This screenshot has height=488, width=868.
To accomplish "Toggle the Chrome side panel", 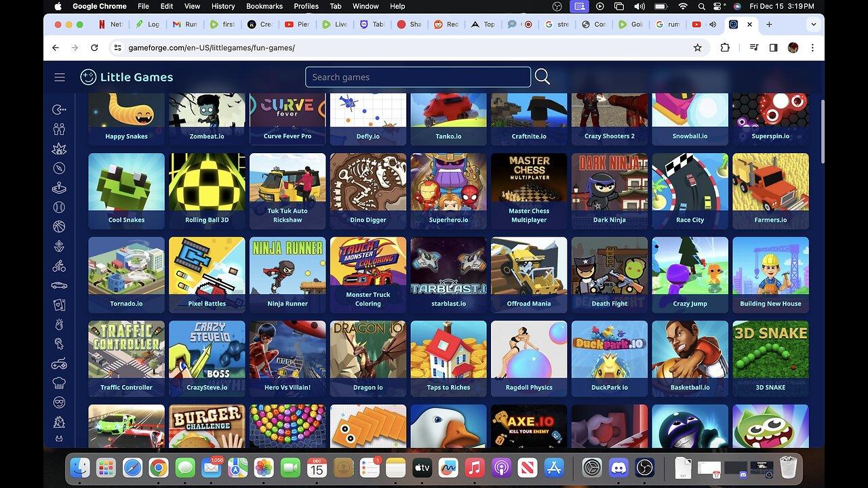I will pyautogui.click(x=773, y=47).
